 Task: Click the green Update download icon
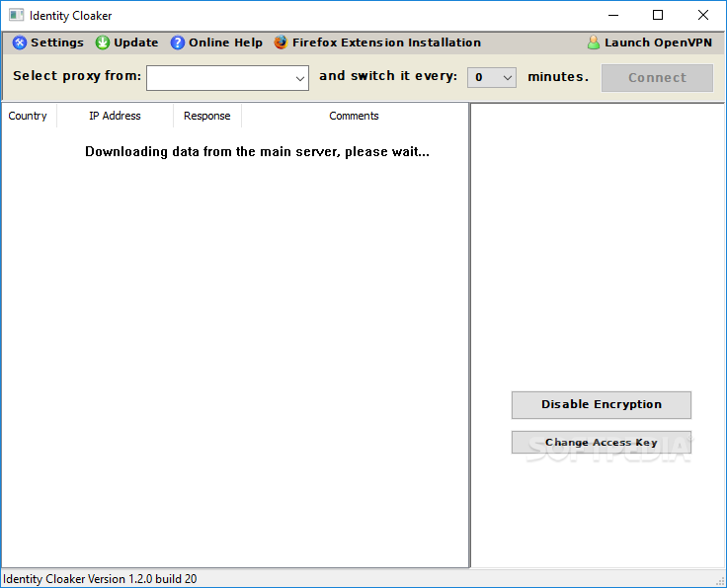pyautogui.click(x=102, y=42)
